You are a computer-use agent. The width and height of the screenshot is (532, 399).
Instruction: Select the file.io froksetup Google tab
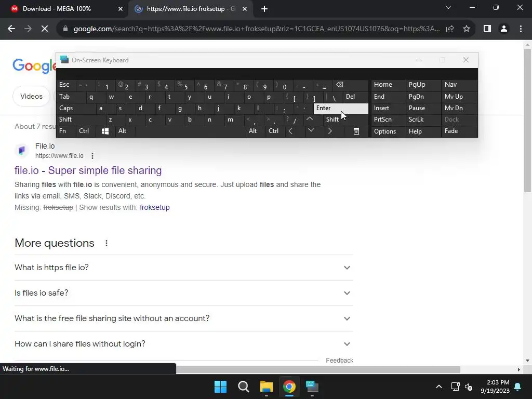click(191, 9)
